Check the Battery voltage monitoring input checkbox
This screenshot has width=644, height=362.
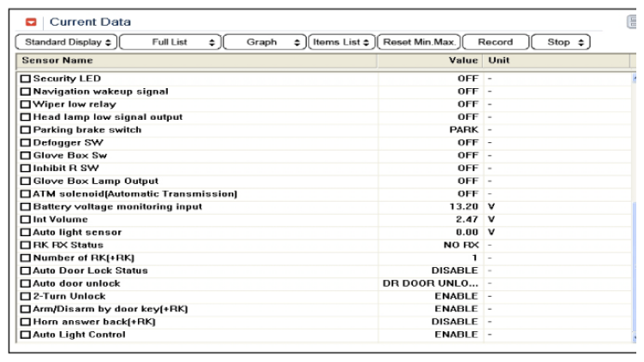(26, 207)
